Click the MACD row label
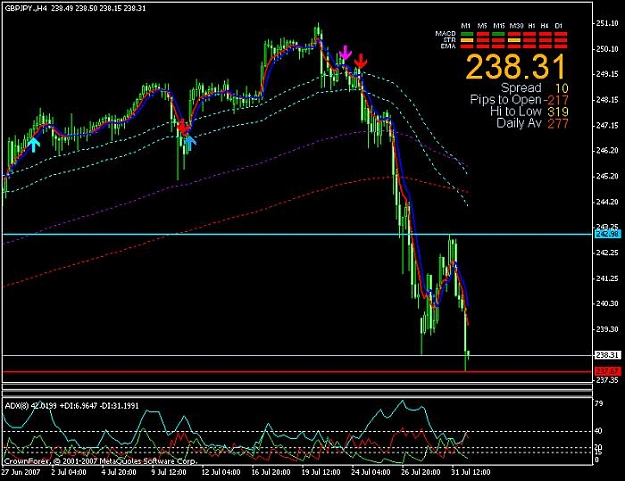Image resolution: width=625 pixels, height=481 pixels. point(446,34)
